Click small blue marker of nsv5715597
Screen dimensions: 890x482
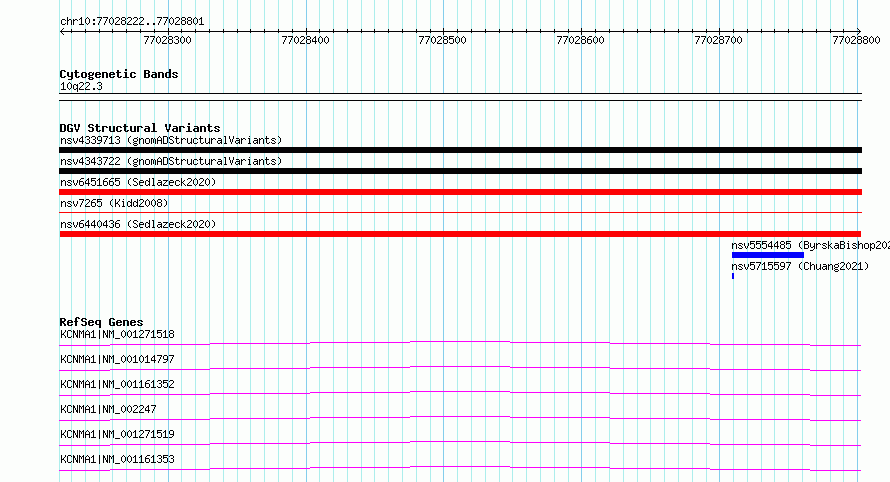coord(733,276)
